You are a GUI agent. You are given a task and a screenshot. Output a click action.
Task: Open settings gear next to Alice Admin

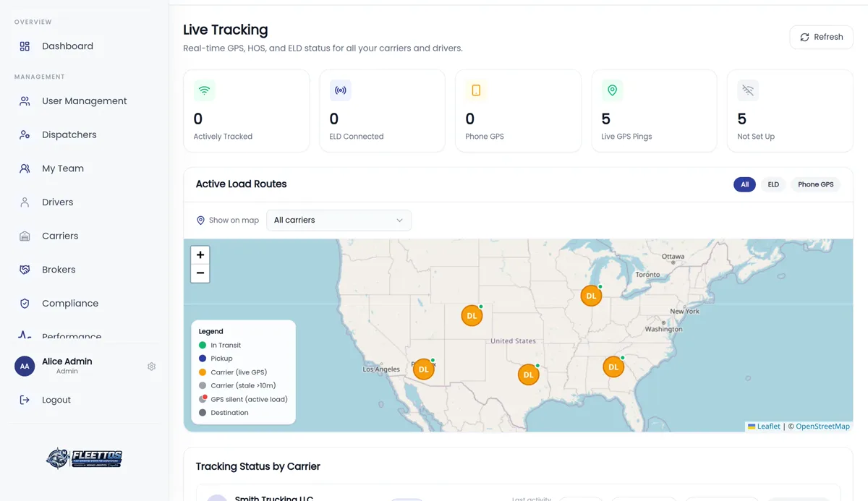pyautogui.click(x=151, y=367)
